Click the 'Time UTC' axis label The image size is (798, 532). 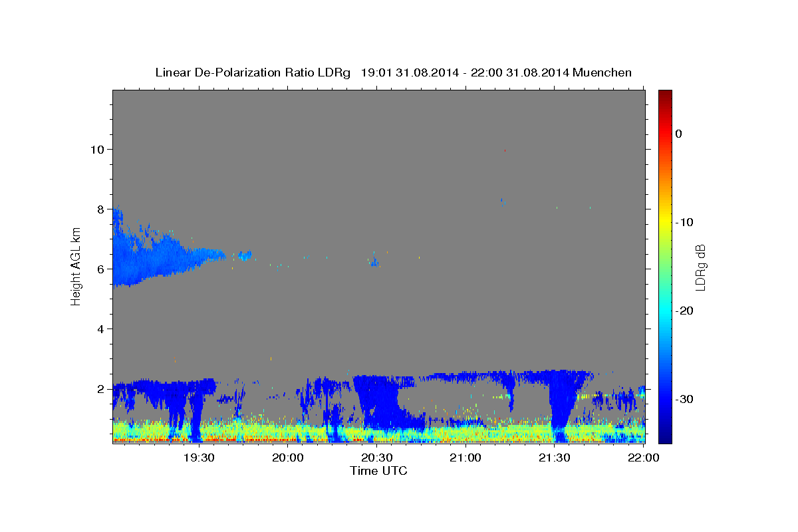[378, 471]
